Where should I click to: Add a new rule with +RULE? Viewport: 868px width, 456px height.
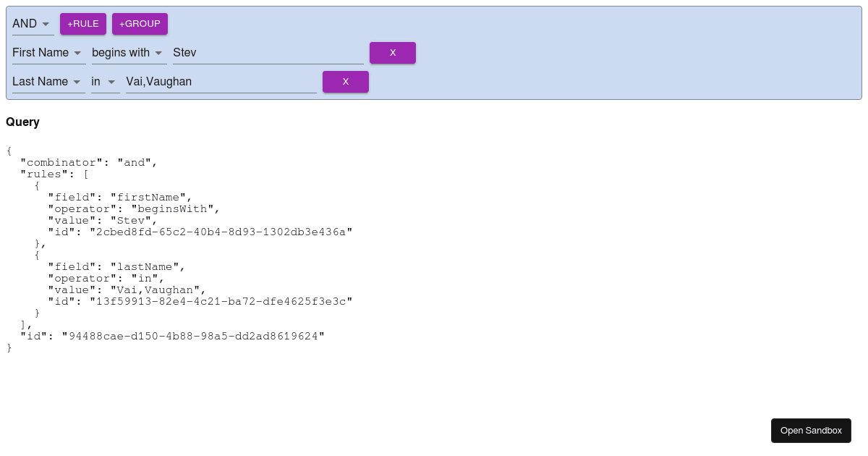click(82, 23)
